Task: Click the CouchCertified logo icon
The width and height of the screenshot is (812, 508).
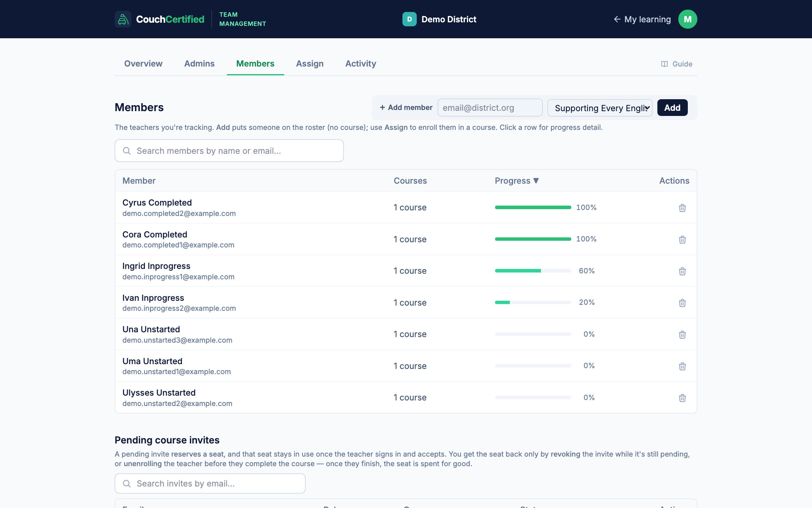Action: tap(123, 19)
